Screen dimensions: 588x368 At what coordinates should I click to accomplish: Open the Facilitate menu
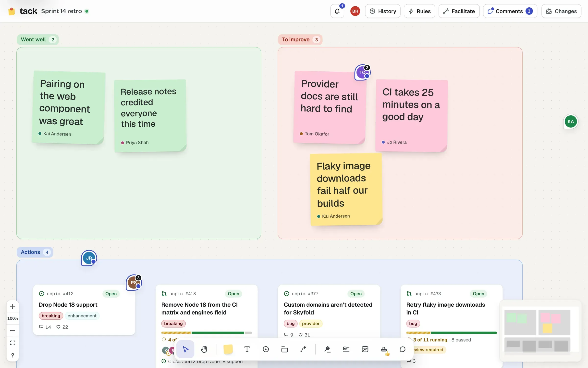click(459, 11)
